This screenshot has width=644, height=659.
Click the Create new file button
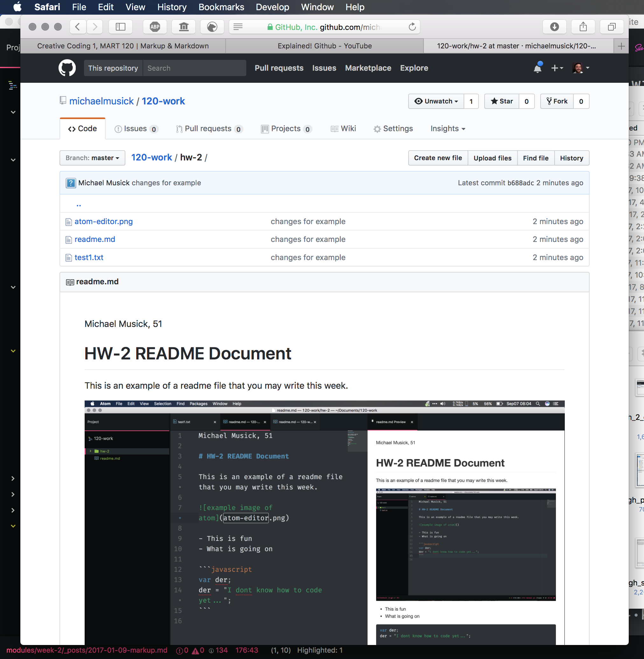pyautogui.click(x=438, y=158)
